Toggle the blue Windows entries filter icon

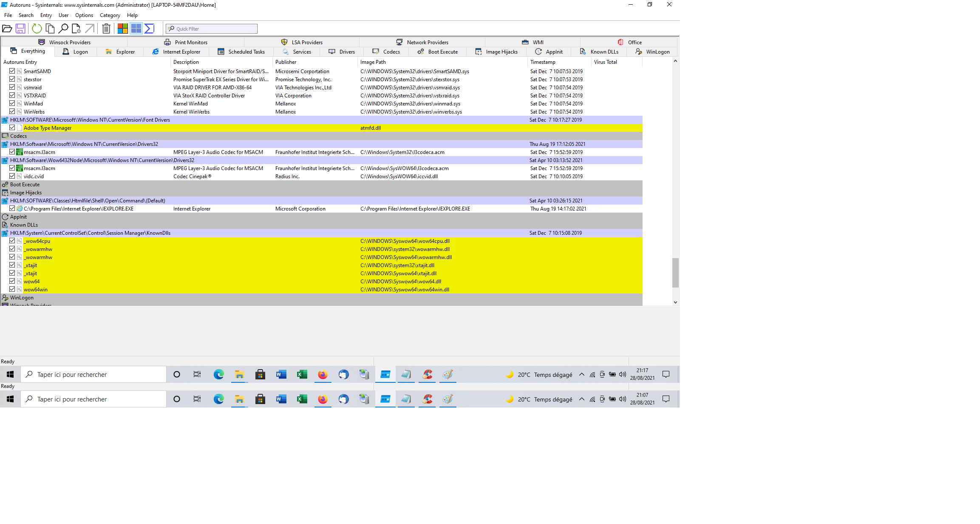point(136,28)
